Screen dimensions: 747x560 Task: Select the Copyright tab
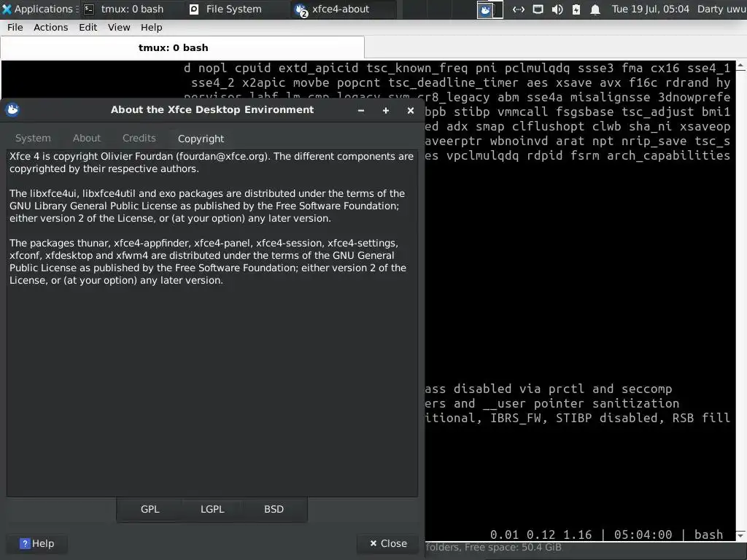click(201, 139)
